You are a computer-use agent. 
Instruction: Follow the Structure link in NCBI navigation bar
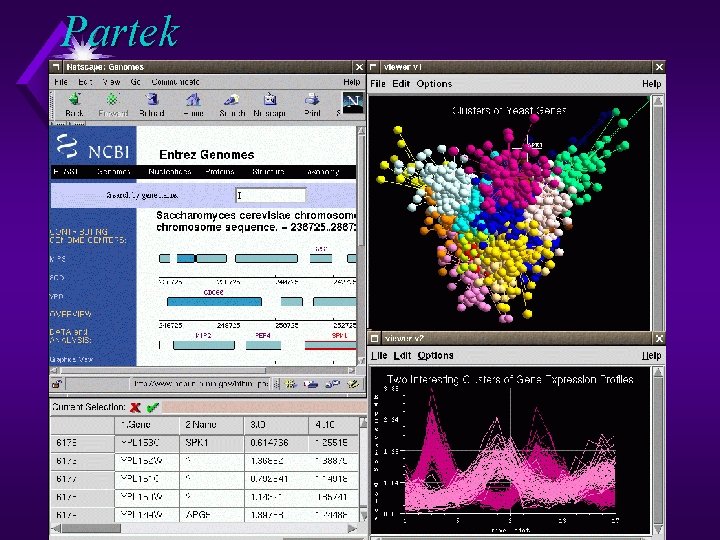point(268,172)
